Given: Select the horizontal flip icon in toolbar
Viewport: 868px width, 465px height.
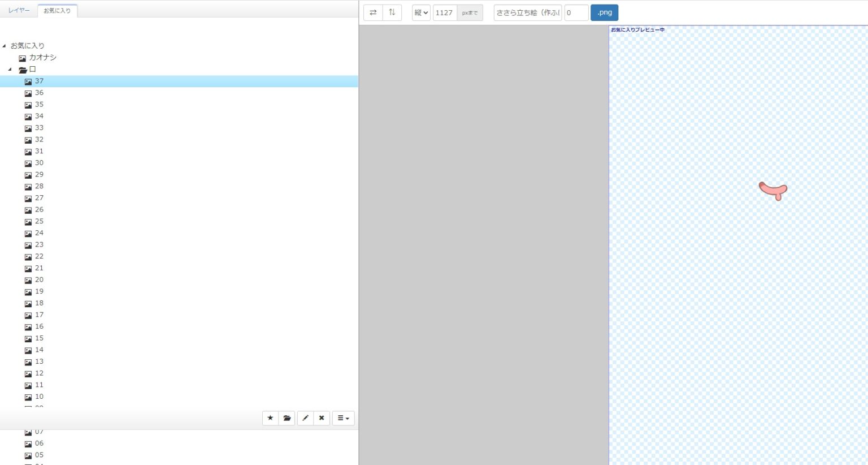Looking at the screenshot, I should 374,12.
